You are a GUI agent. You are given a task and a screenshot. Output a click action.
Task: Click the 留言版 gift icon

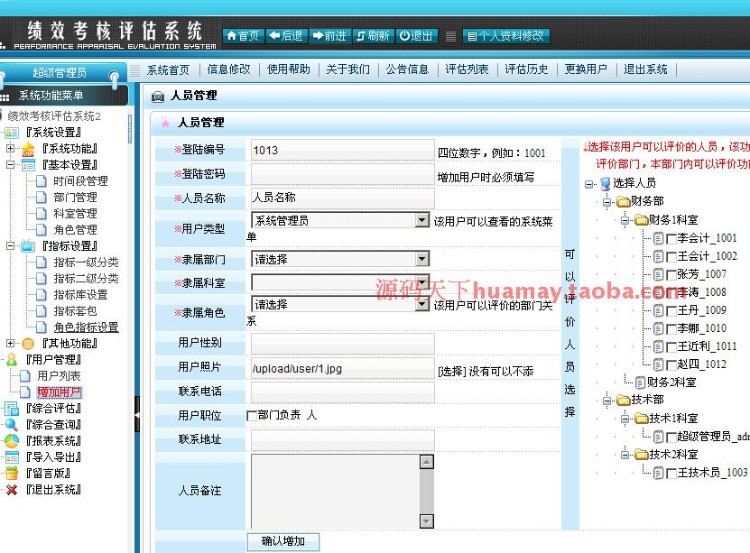[x=11, y=473]
